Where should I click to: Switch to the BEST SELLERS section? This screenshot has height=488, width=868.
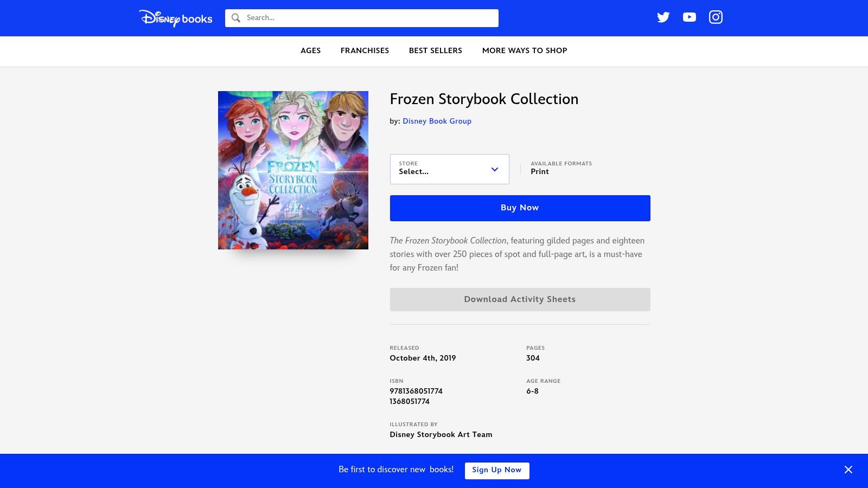pyautogui.click(x=435, y=51)
